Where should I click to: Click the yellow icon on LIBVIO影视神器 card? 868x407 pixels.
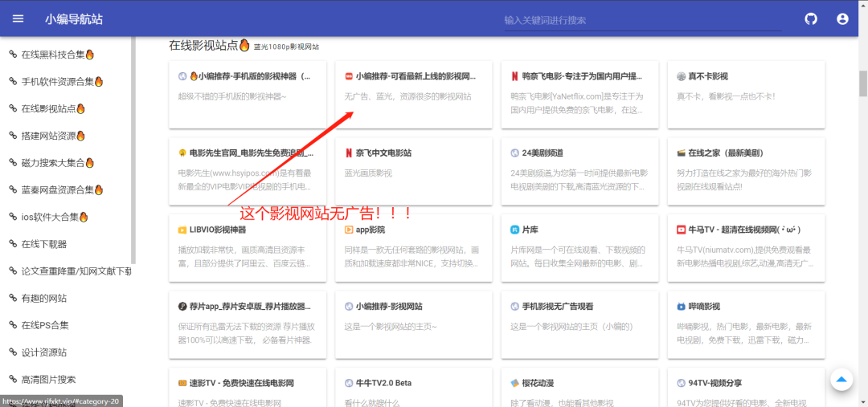point(182,230)
